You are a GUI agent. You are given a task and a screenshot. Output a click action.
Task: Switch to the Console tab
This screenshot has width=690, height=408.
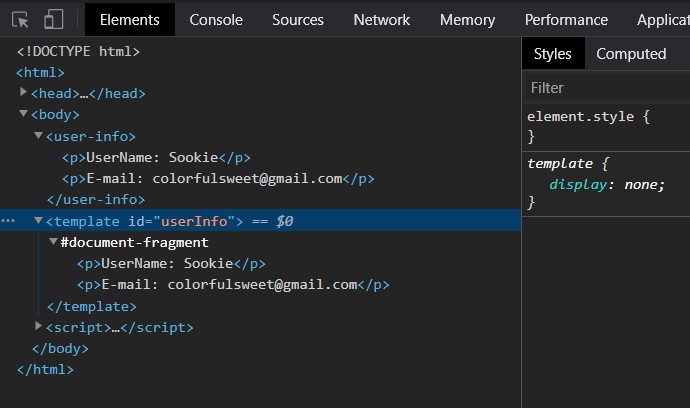[216, 19]
